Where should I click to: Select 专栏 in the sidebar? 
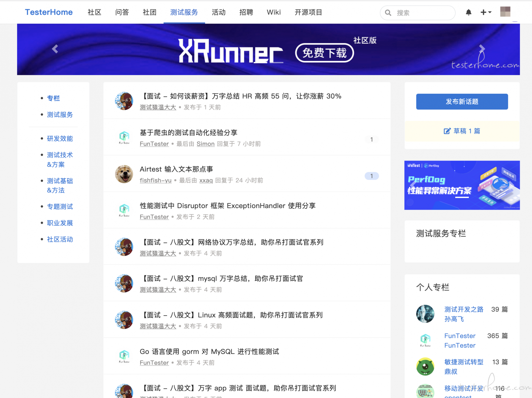pyautogui.click(x=53, y=98)
